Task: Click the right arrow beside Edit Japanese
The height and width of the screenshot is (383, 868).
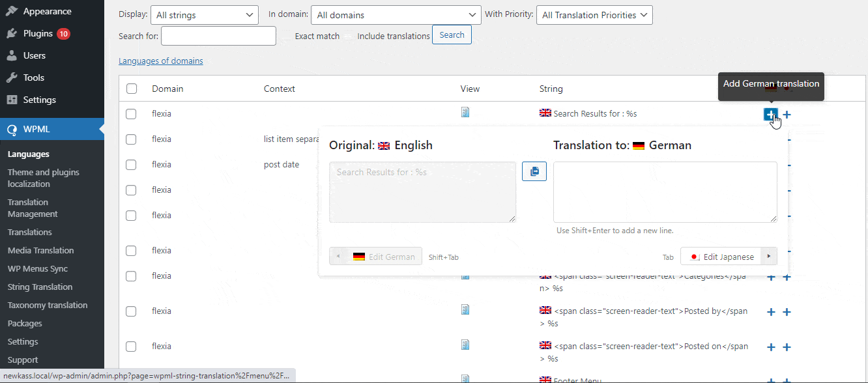Action: coord(769,257)
